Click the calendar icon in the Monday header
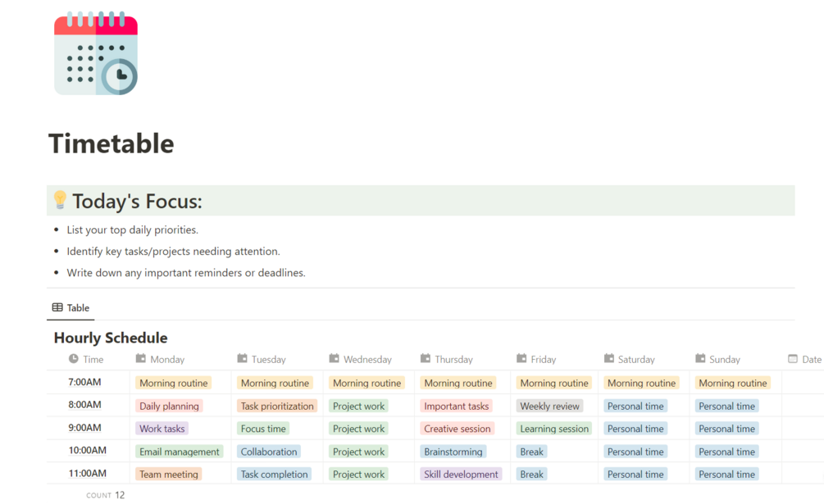Screen dimensions: 824x504 (140, 359)
